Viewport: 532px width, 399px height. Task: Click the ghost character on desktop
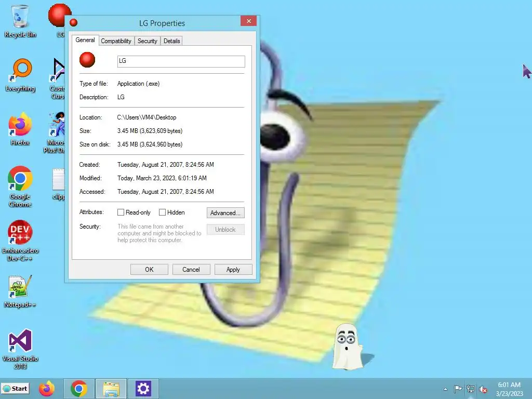click(x=347, y=346)
